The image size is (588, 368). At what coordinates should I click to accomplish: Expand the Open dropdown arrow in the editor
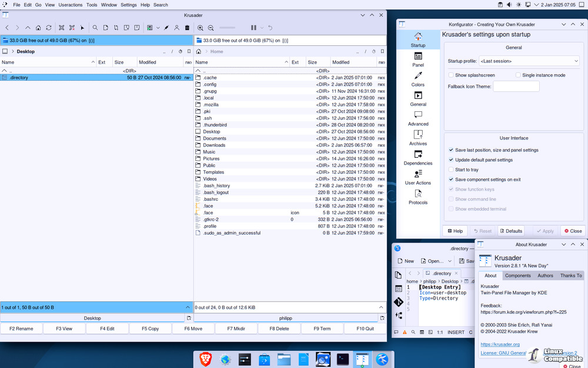click(x=450, y=261)
